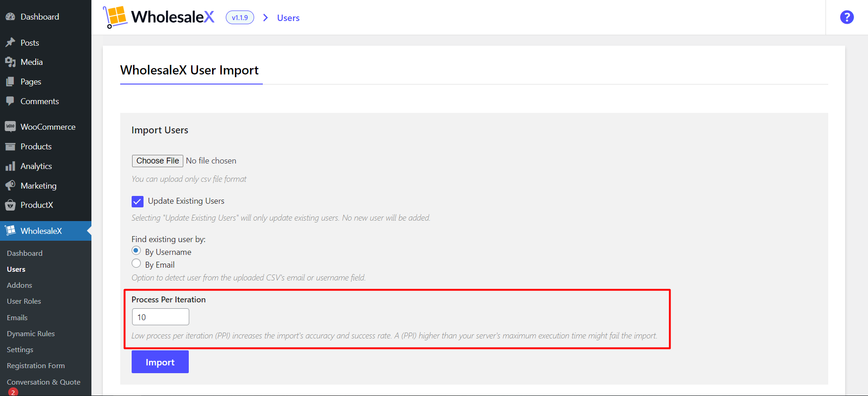Screen dimensions: 868x396
Task: Open the User Roles submenu
Action: click(24, 301)
